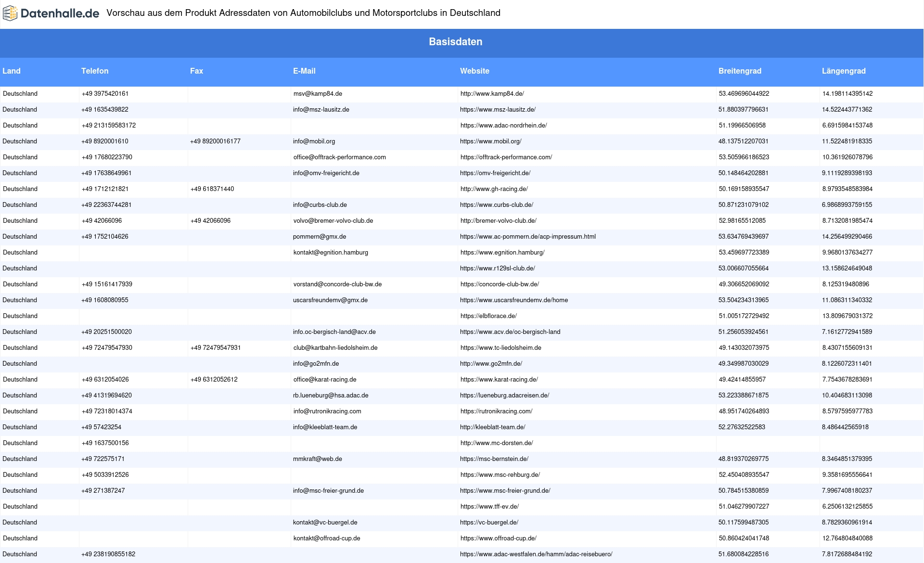The image size is (924, 563).
Task: Select the Basisdaten section header
Action: point(456,42)
